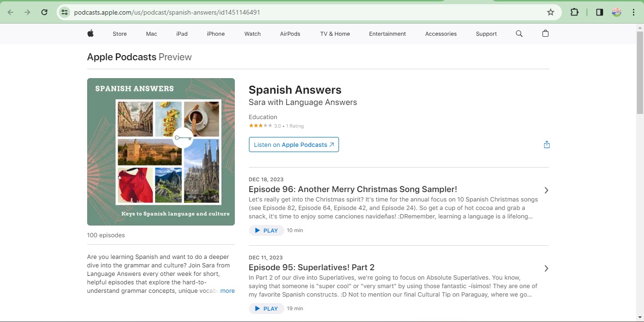Viewport: 644px width, 322px height.
Task: Click the Education category label
Action: pyautogui.click(x=263, y=117)
